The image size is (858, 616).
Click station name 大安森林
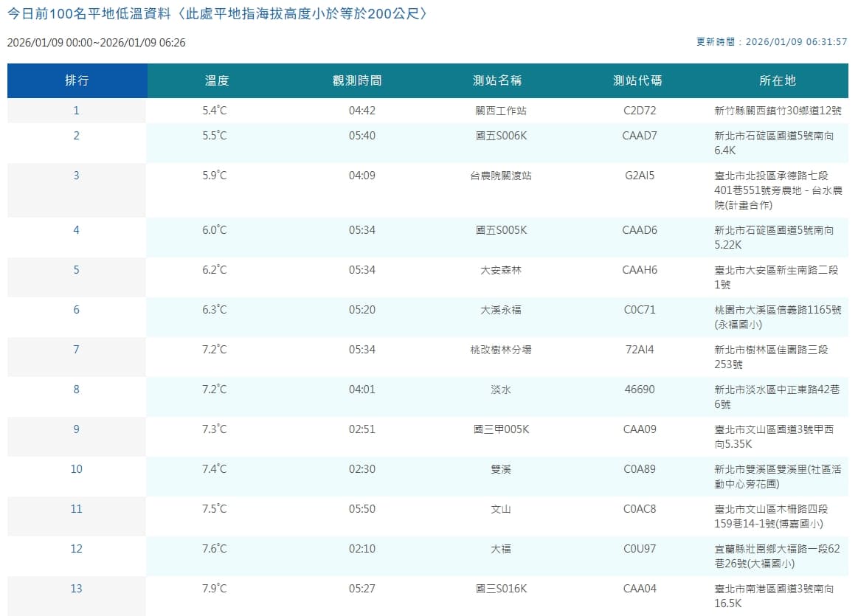click(x=501, y=270)
